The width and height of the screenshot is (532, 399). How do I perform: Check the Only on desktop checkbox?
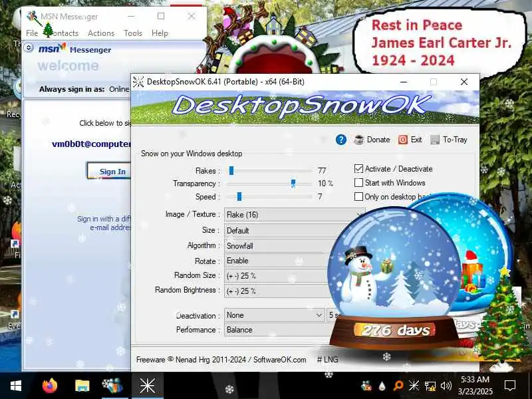pyautogui.click(x=358, y=196)
